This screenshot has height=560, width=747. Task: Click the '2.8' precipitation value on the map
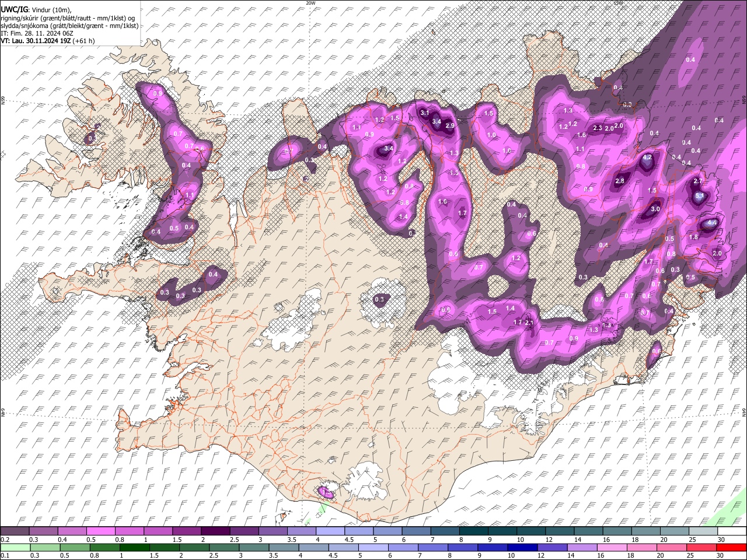pos(620,181)
